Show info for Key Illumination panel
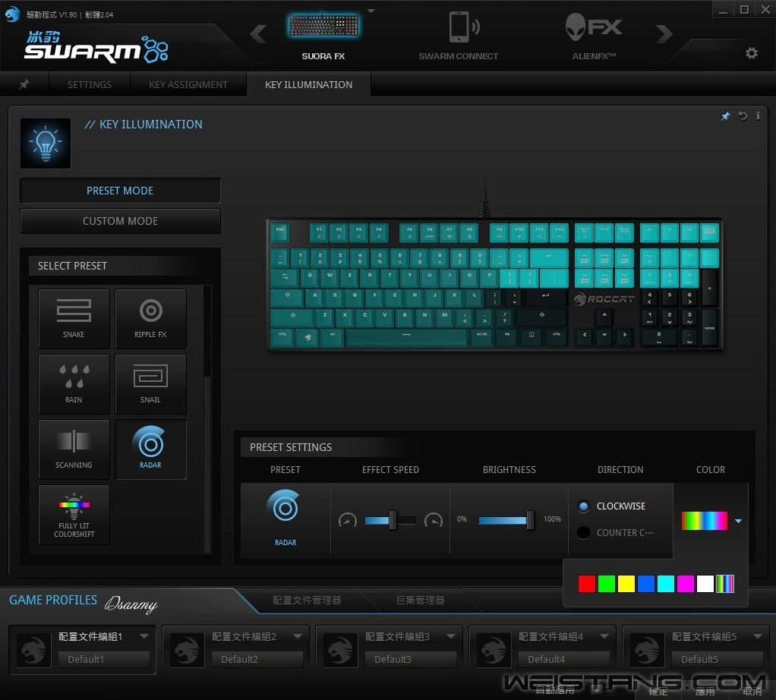This screenshot has height=700, width=776. pyautogui.click(x=758, y=115)
